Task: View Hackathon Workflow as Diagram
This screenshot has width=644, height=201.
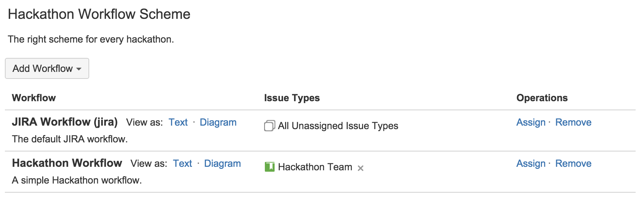Action: coord(222,163)
